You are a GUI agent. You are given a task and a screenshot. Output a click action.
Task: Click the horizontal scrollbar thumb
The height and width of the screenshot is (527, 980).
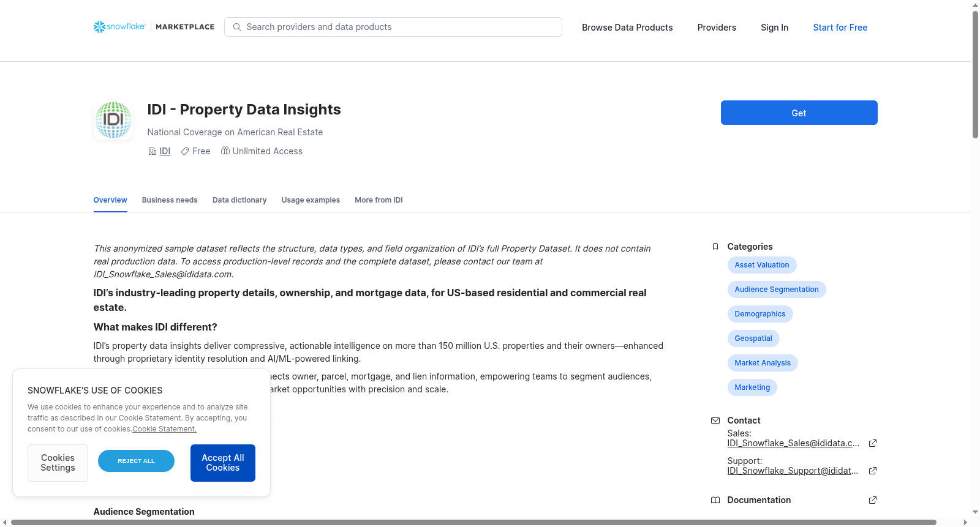(473, 522)
